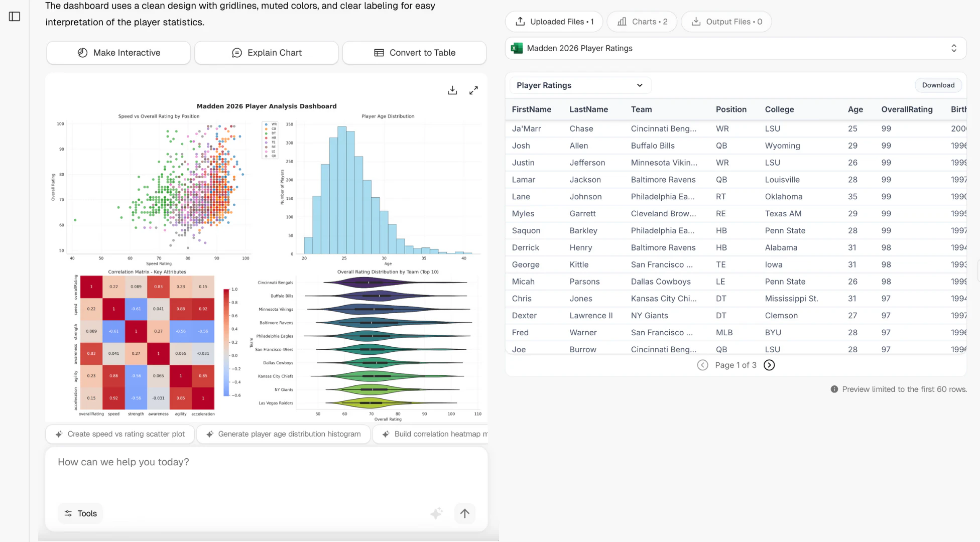Download the dashboard chart image
Screen dimensions: 980x542
452,90
